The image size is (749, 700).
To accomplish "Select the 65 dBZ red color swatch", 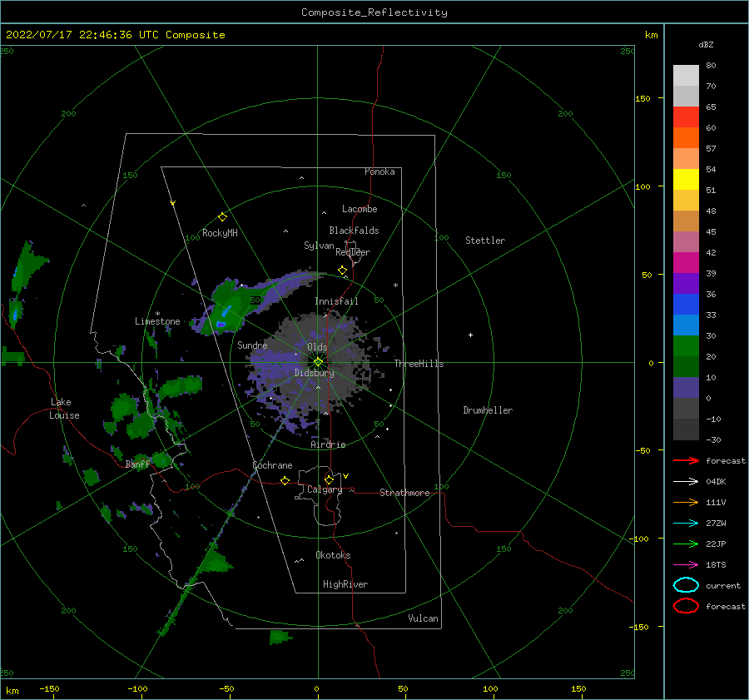I will [686, 117].
